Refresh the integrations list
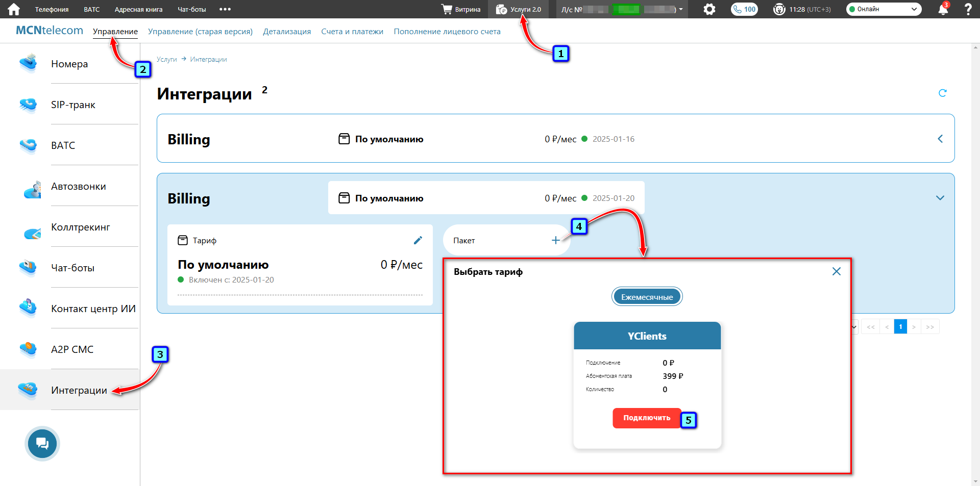The width and height of the screenshot is (980, 486). click(943, 93)
